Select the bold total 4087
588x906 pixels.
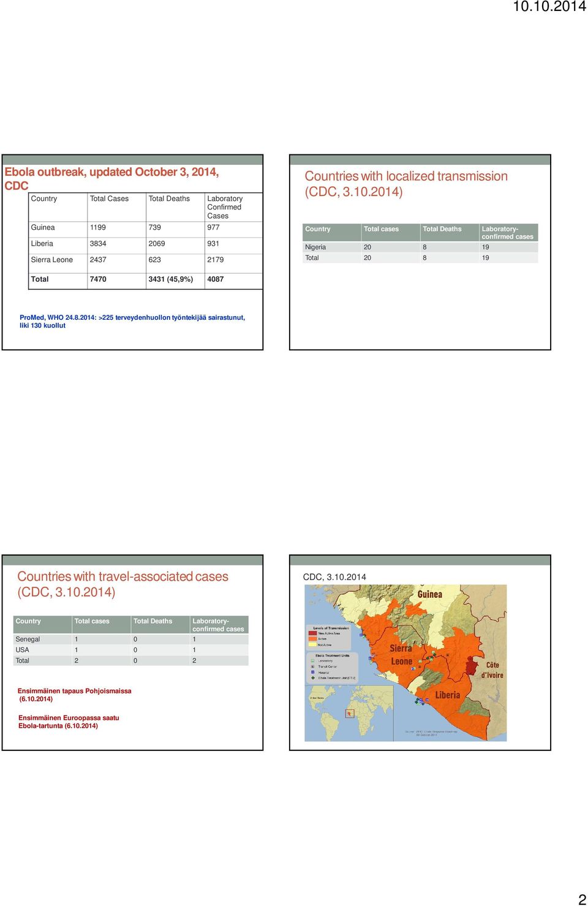216,279
